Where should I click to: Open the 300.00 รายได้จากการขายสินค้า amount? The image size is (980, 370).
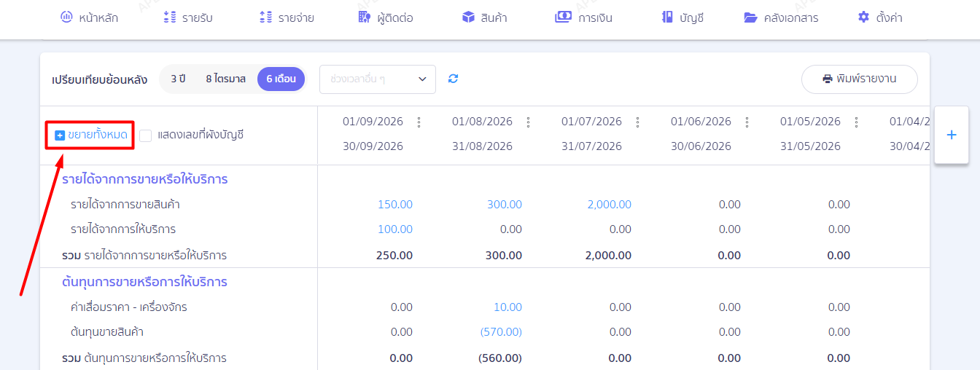coord(505,205)
